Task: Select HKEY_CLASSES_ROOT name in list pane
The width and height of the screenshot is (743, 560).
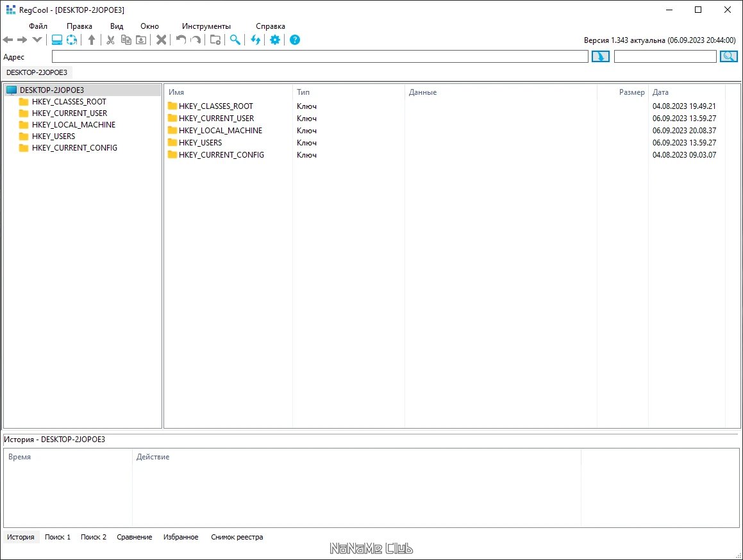Action: pos(216,106)
